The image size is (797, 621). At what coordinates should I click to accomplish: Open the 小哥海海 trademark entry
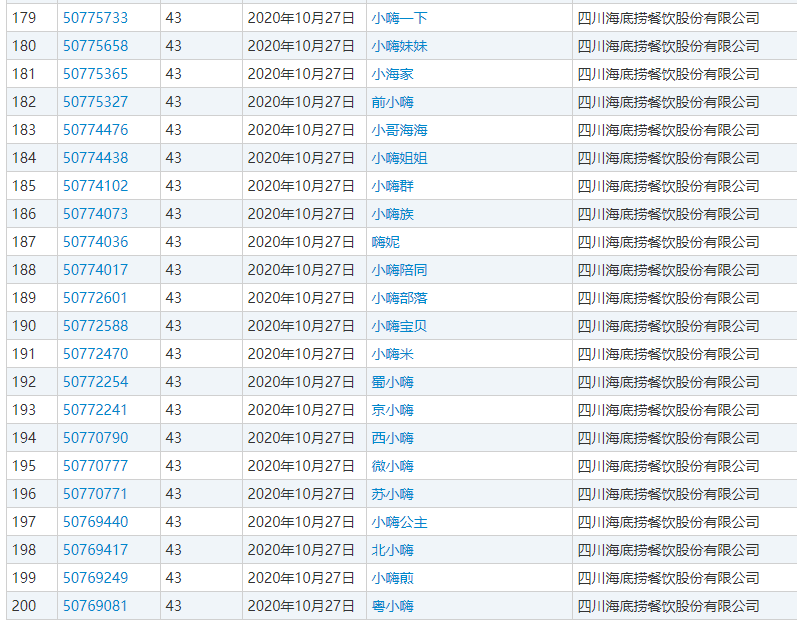399,130
